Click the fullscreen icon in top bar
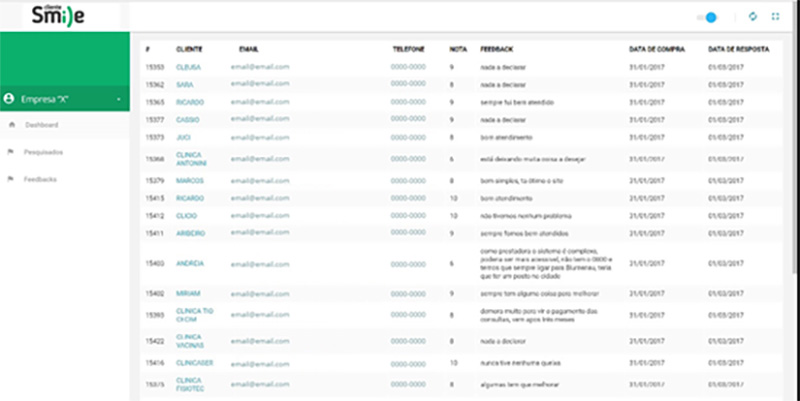The image size is (800, 401). 776,16
